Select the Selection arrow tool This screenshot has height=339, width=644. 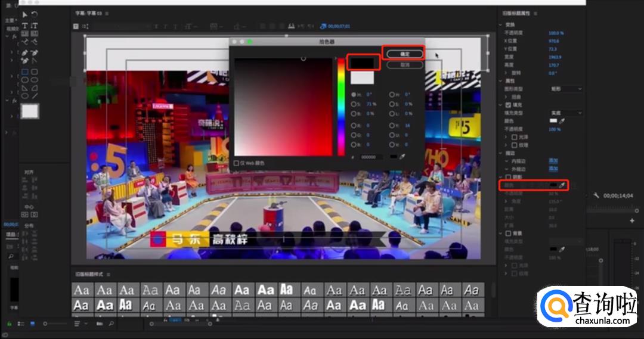(24, 15)
